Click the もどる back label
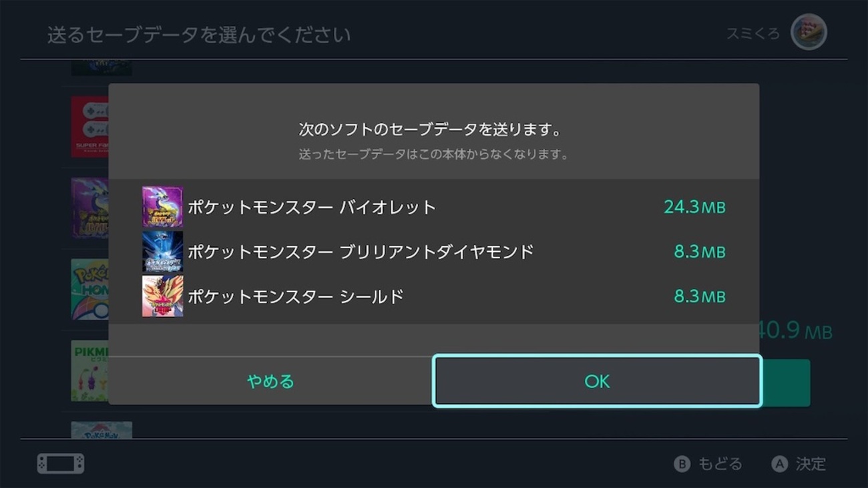Screen dimensions: 868x488 (x=720, y=464)
